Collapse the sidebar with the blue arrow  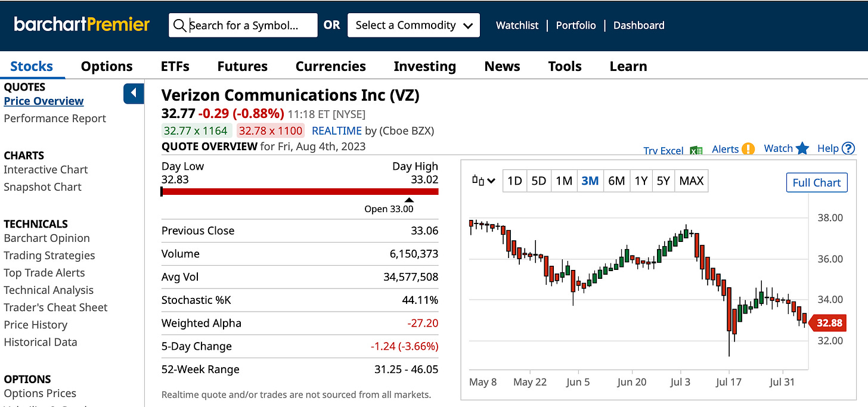pyautogui.click(x=134, y=94)
